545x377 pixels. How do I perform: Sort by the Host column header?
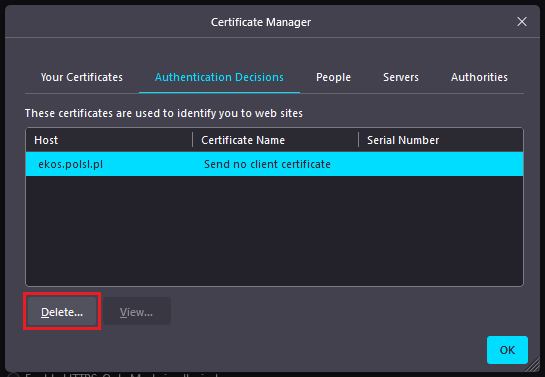coord(109,140)
